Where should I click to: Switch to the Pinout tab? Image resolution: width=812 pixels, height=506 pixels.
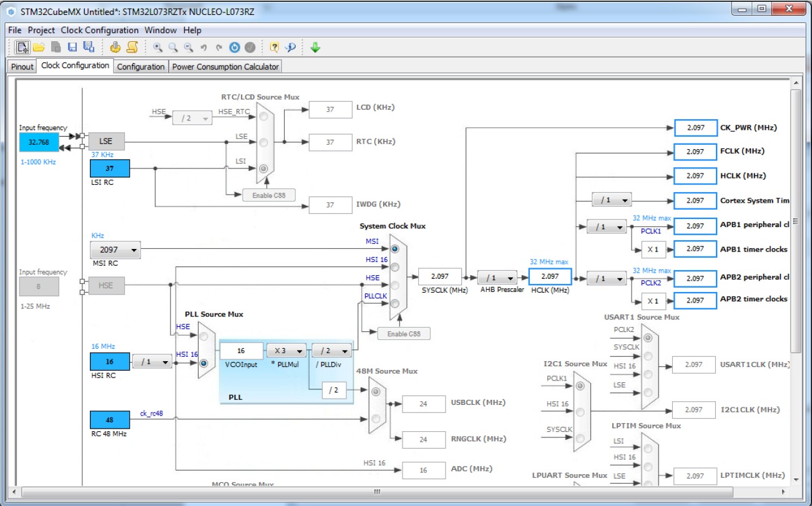[22, 66]
